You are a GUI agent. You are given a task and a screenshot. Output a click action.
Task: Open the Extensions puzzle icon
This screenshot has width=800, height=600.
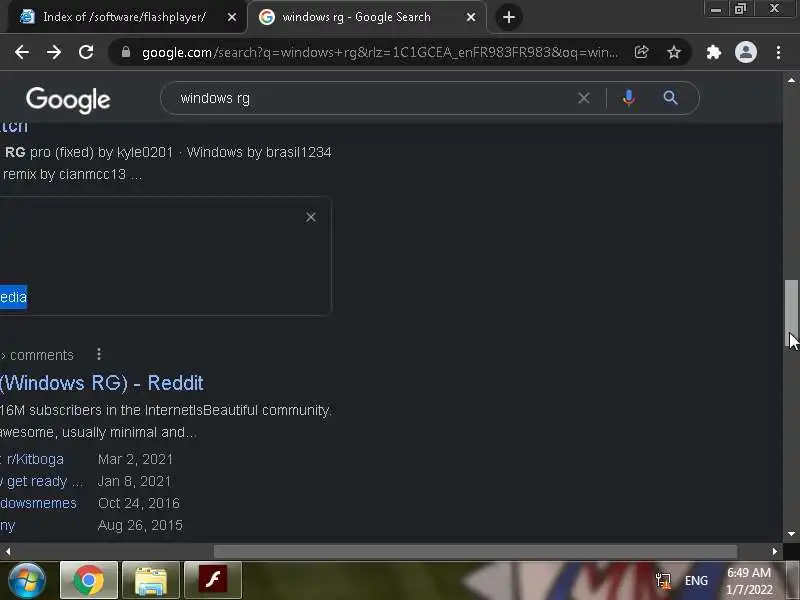(x=714, y=52)
